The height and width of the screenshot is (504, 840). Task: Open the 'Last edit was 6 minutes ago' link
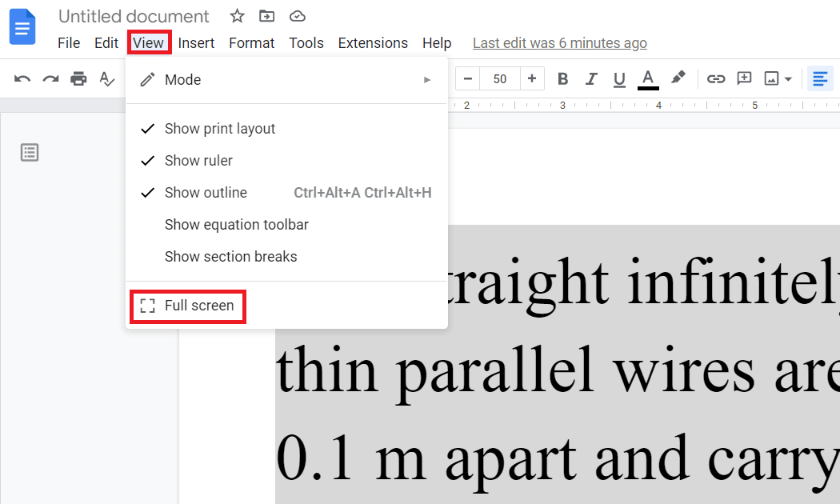click(x=560, y=43)
